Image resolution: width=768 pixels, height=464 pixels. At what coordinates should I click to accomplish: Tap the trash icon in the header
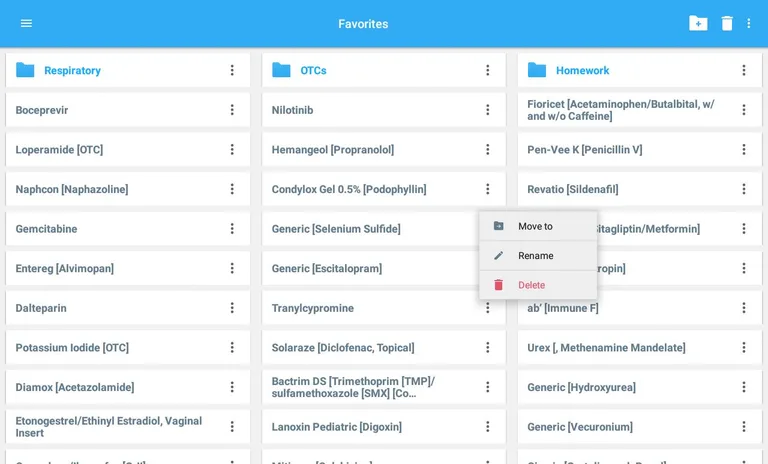(x=727, y=23)
